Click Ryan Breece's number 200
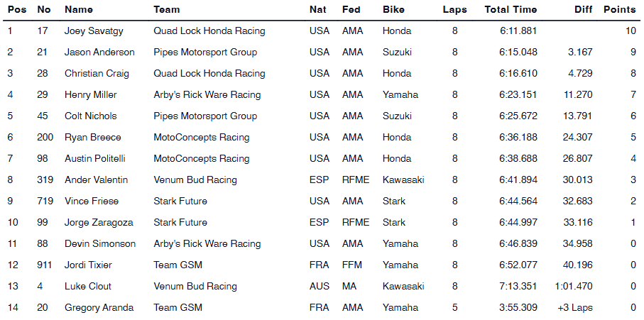The width and height of the screenshot is (644, 320). pyautogui.click(x=45, y=138)
